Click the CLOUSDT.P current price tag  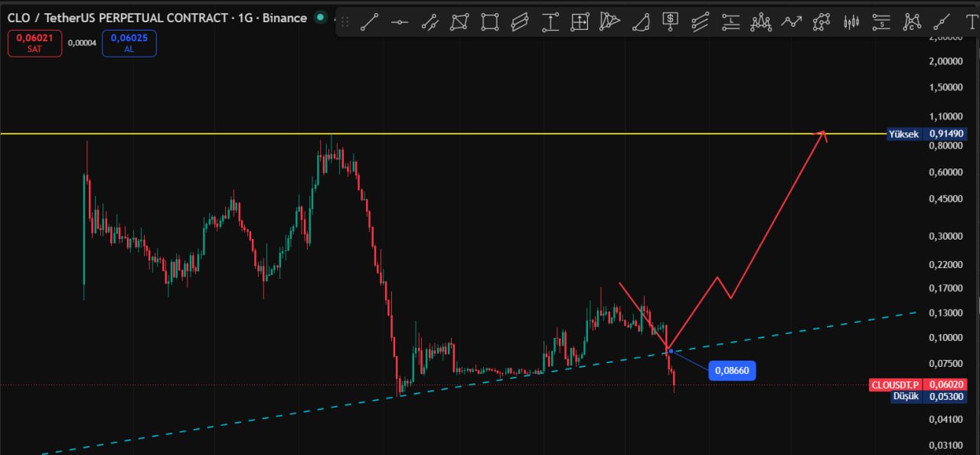(x=918, y=385)
